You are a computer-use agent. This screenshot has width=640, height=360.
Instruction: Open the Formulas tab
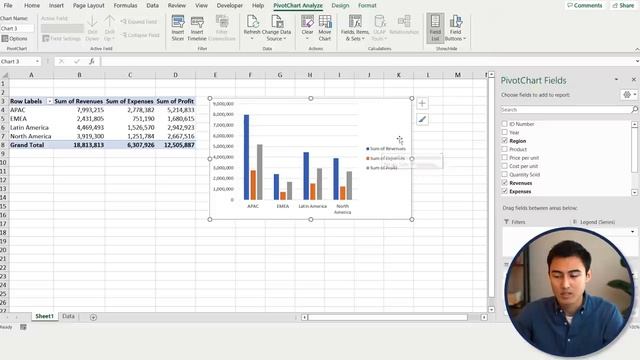click(x=125, y=5)
